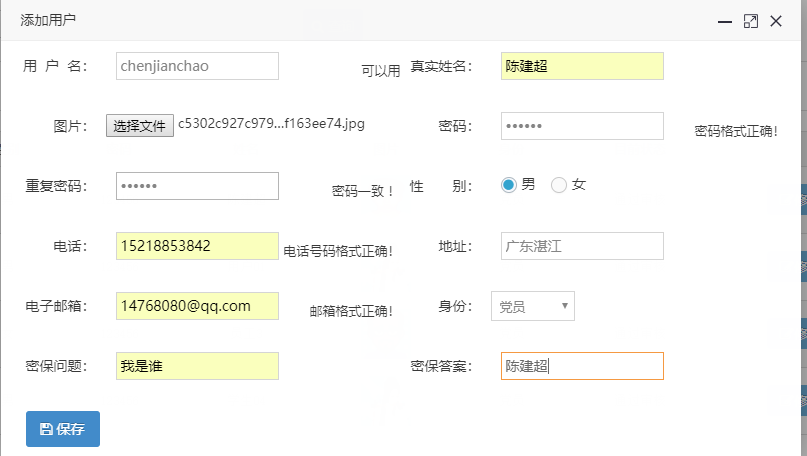
Task: Maximize the 添加用户 dialog
Action: point(750,21)
